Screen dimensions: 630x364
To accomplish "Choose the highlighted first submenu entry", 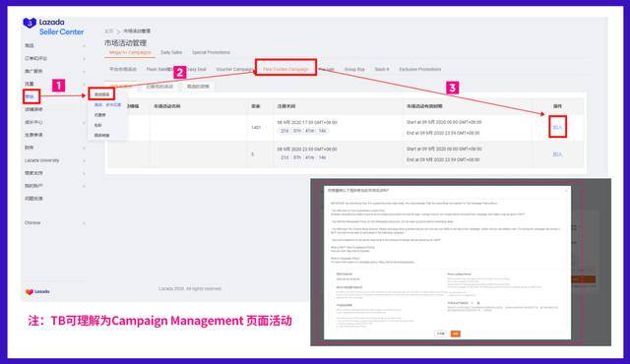I will pyautogui.click(x=101, y=94).
